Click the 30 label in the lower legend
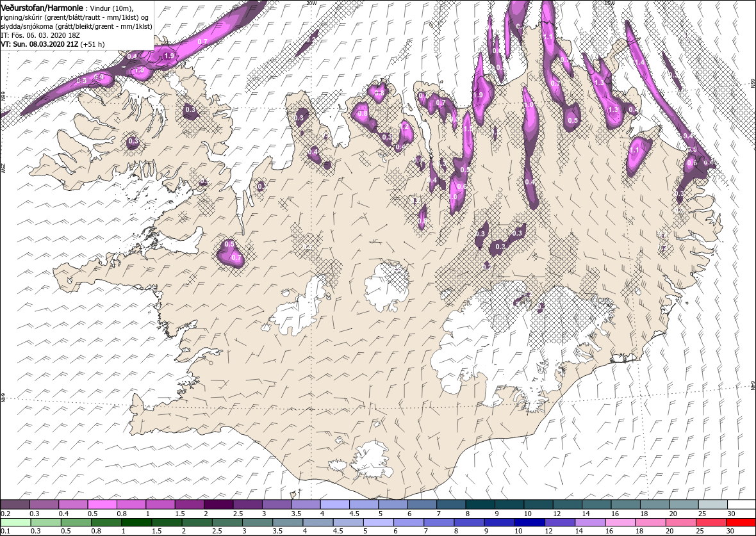 [730, 531]
